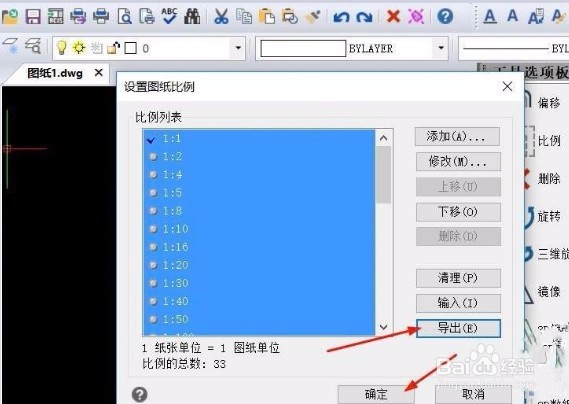Click the Layer Previous icon with magnifier
Viewport: 569px width, 404px height.
pyautogui.click(x=33, y=47)
